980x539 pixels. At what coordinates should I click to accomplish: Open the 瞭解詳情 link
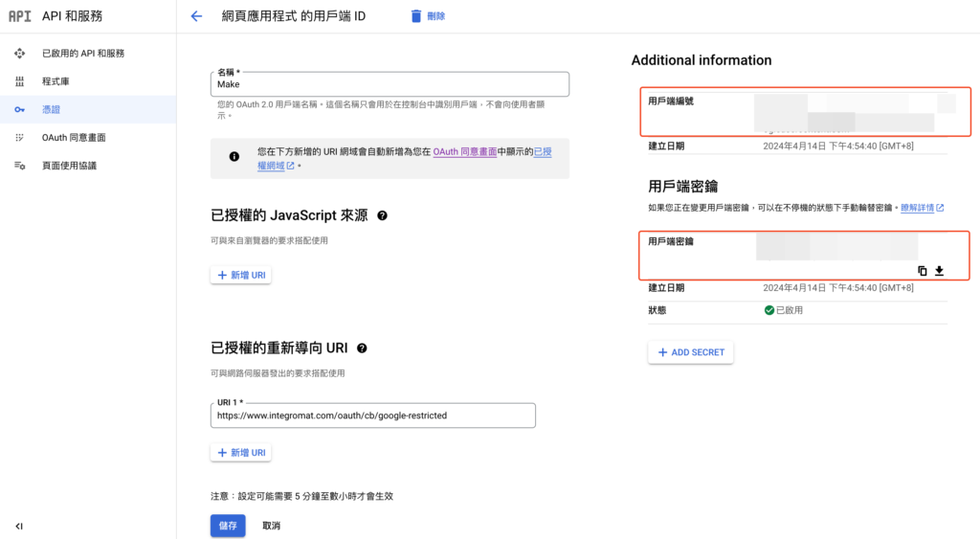(x=917, y=208)
